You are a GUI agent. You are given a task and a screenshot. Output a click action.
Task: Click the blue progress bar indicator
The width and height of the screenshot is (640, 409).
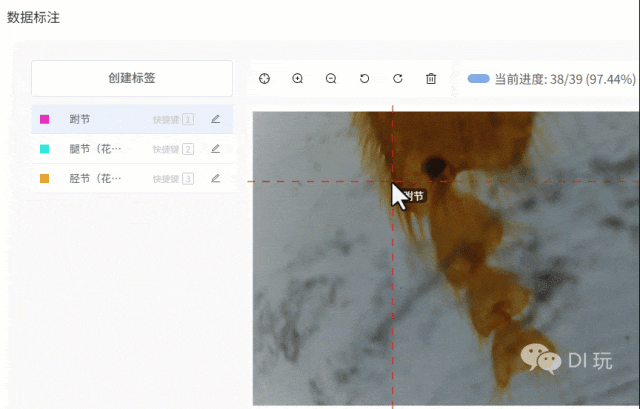click(478, 78)
